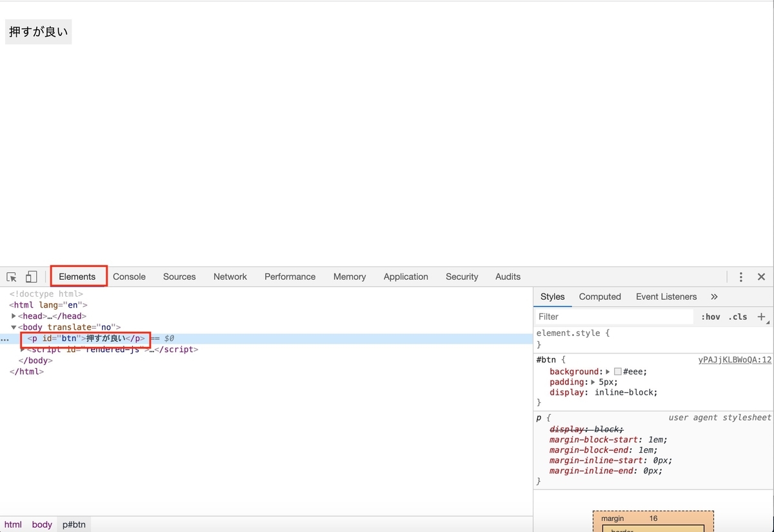774x532 pixels.
Task: Expand the background shorthand property triangle
Action: [x=608, y=371]
